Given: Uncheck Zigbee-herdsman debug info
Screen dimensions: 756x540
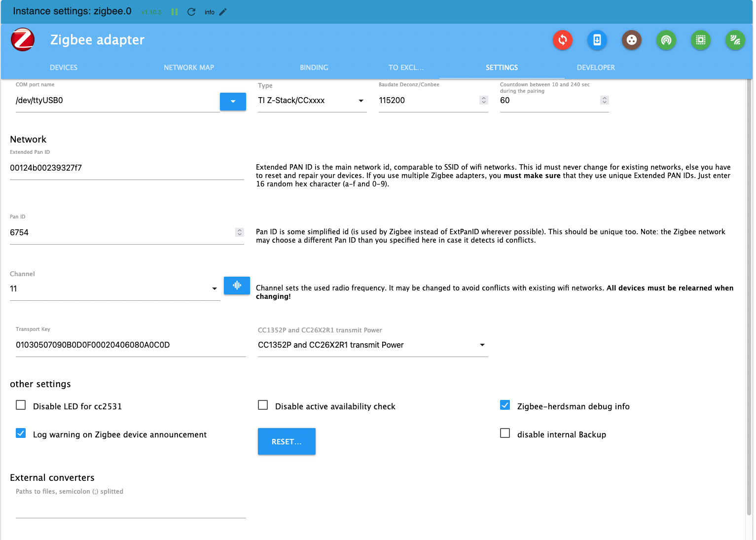Looking at the screenshot, I should (505, 405).
